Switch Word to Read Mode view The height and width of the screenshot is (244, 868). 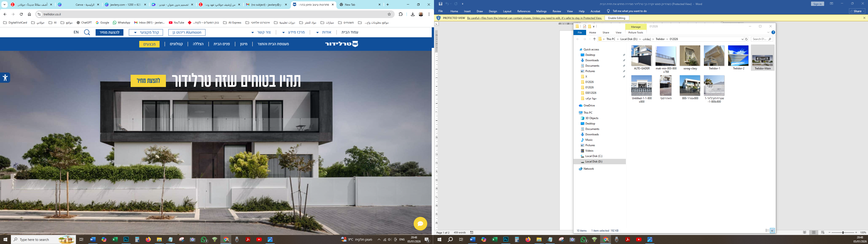805,232
